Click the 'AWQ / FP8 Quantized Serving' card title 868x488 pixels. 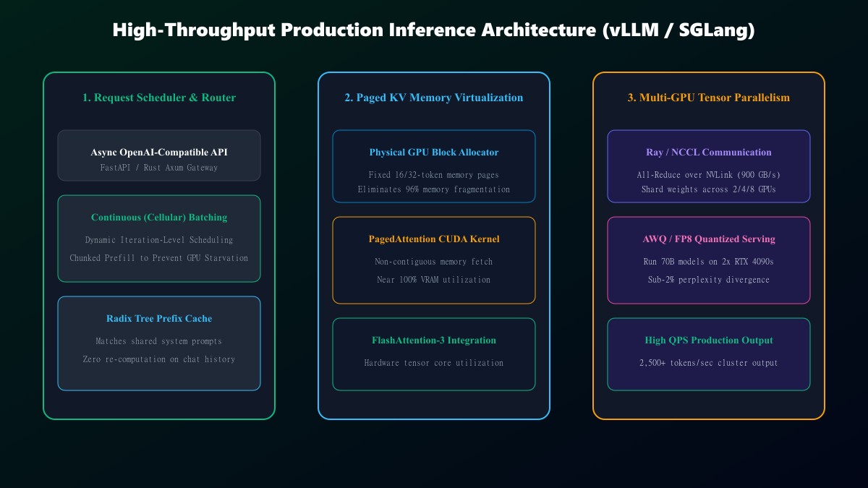[709, 239]
